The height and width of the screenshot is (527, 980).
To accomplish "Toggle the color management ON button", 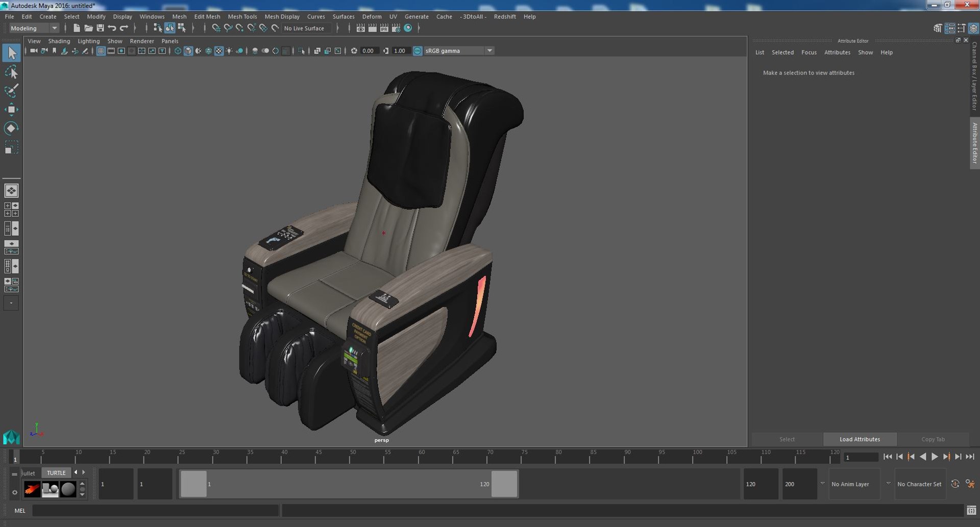I will point(418,51).
